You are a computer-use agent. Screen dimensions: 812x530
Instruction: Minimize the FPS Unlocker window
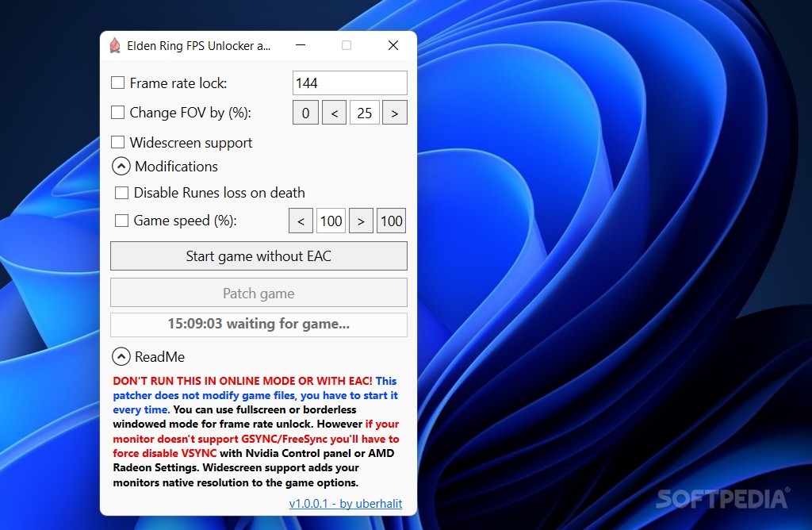[301, 45]
